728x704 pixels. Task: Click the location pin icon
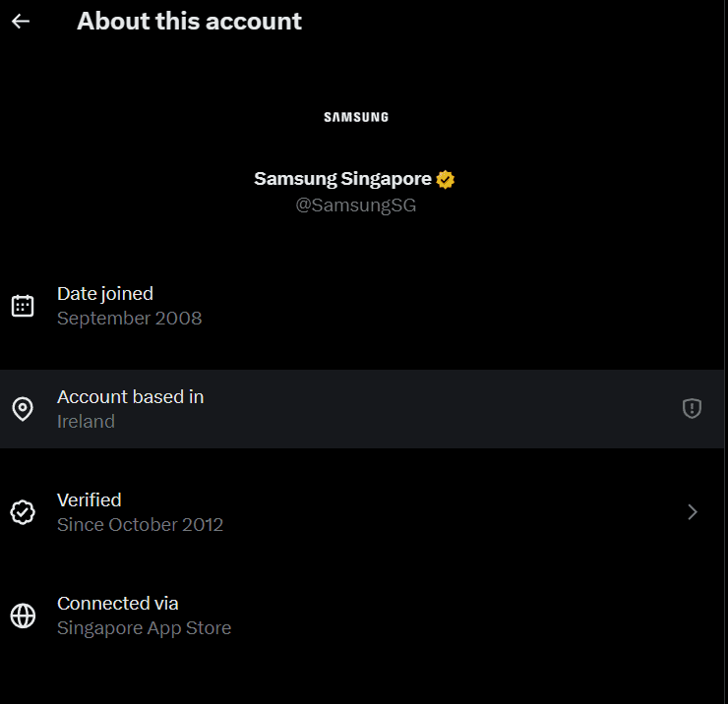tap(23, 409)
